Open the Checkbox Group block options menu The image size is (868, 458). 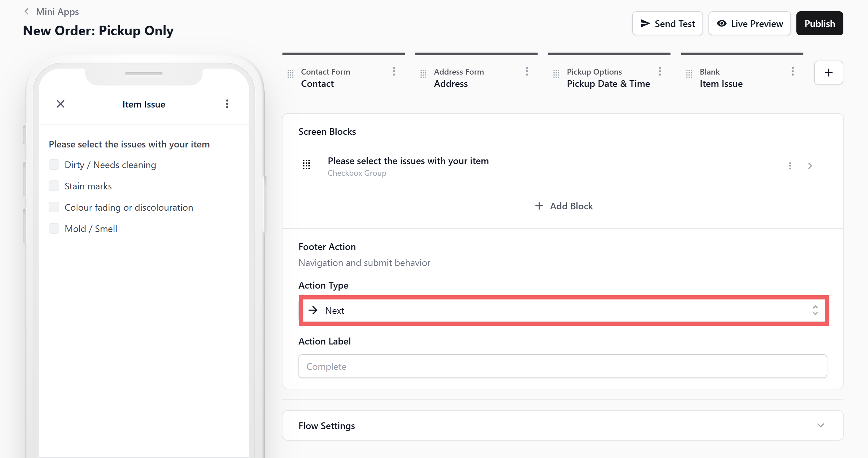tap(790, 166)
